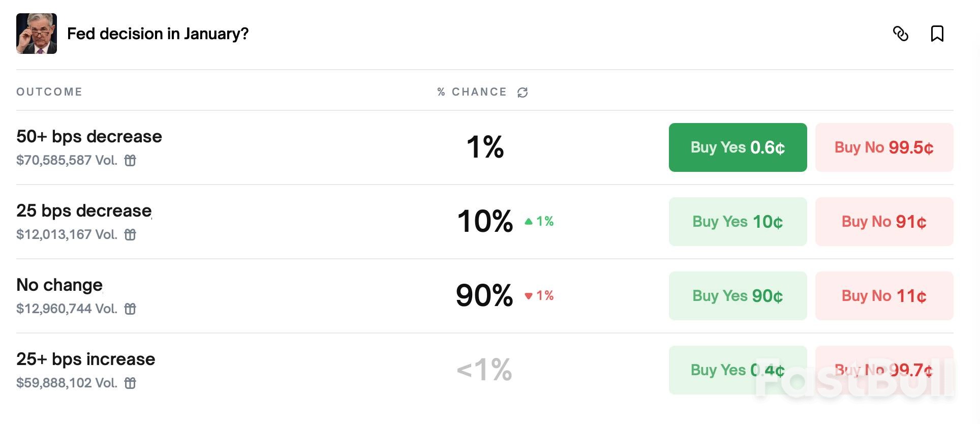This screenshot has height=424, width=980.
Task: Buy Yes at 0.4¢ for 25+ bps increase
Action: coord(738,370)
